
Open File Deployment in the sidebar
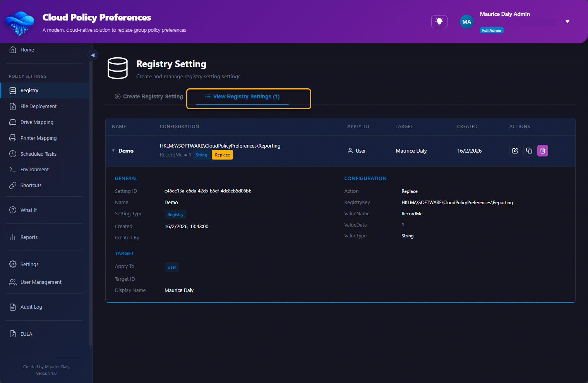click(x=38, y=106)
